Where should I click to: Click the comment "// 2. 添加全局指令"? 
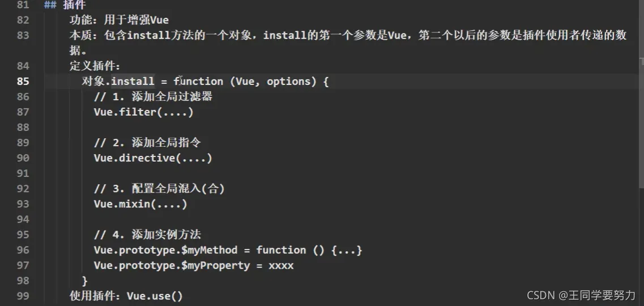[147, 143]
